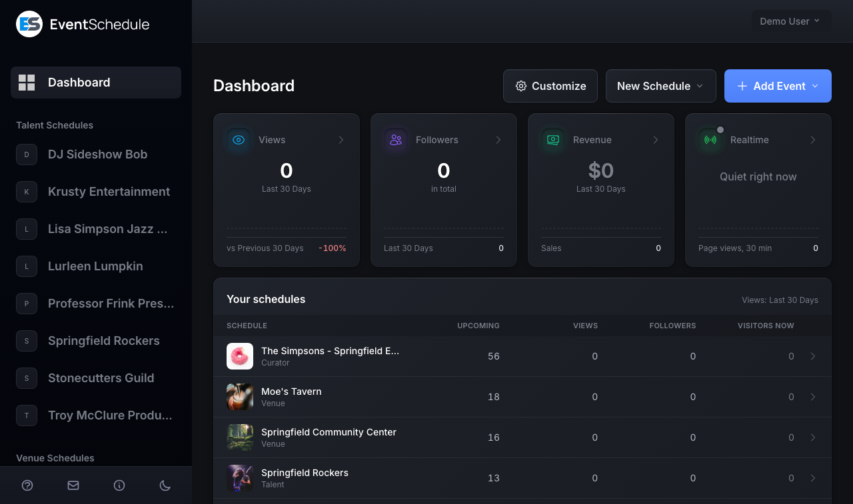This screenshot has height=504, width=853.
Task: Click the S avatar beside Springfield Rockers sidebar item
Action: [x=27, y=341]
